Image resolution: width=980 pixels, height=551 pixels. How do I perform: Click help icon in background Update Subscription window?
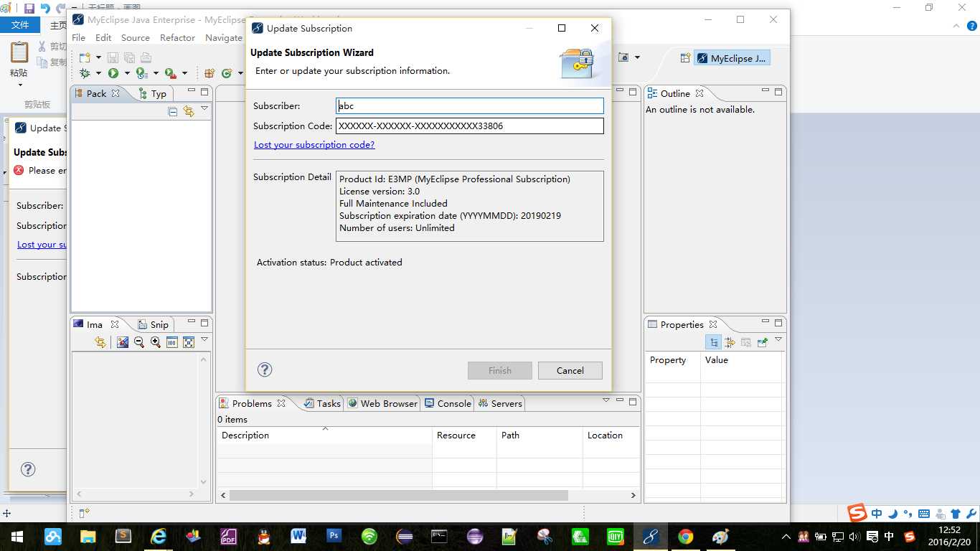[x=27, y=469]
